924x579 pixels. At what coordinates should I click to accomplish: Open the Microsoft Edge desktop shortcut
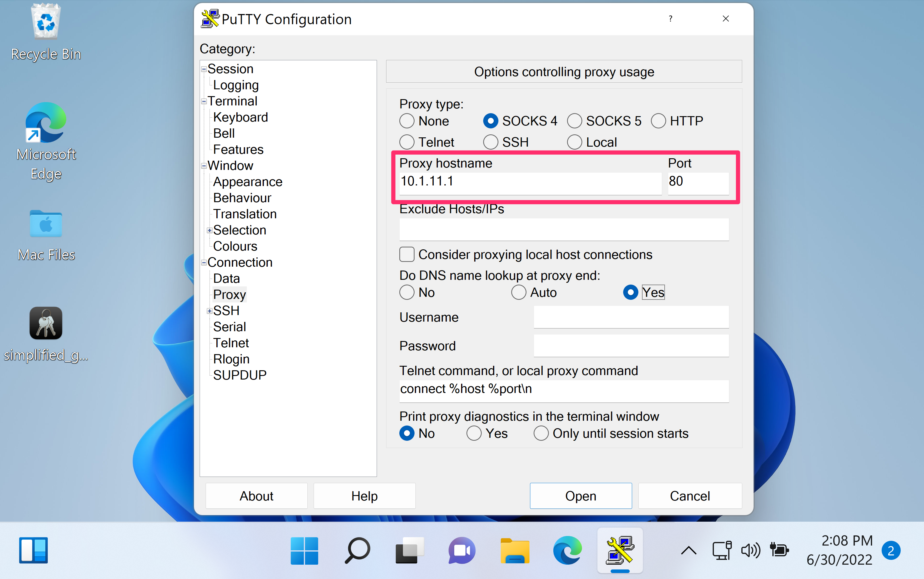46,141
